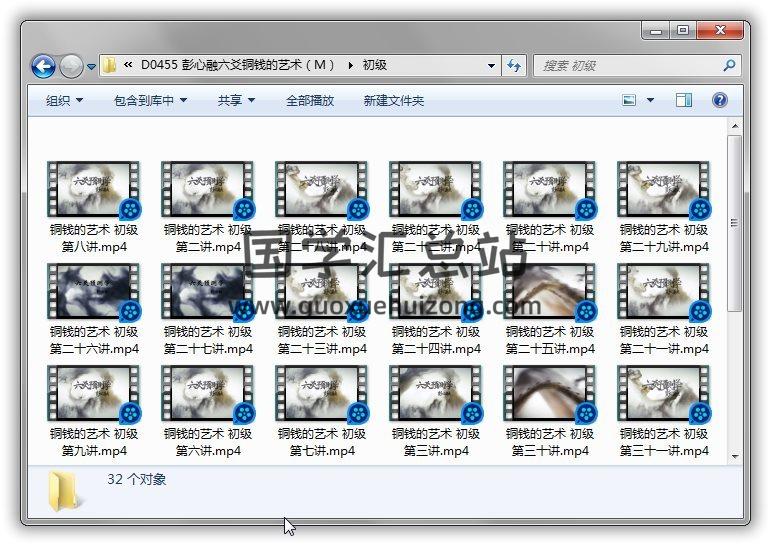Screen dimensions: 771x549
Task: Select video 铜钱的艺术 初级第九讲.mp4
Action: click(94, 411)
